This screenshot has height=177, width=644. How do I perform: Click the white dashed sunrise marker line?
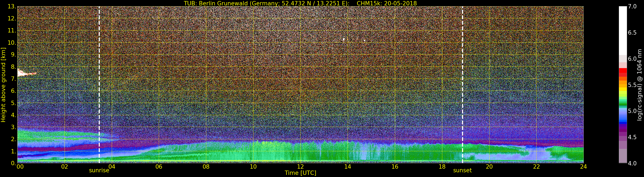pyautogui.click(x=99, y=85)
